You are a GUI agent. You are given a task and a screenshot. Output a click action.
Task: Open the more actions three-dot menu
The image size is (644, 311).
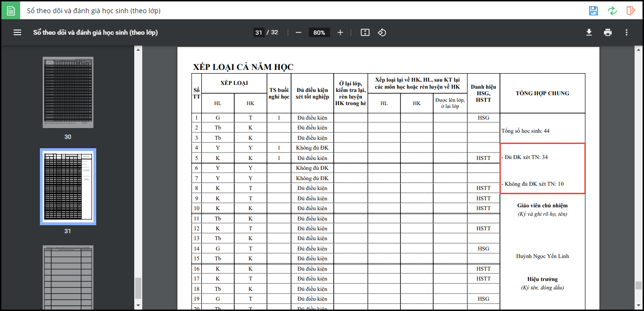627,32
